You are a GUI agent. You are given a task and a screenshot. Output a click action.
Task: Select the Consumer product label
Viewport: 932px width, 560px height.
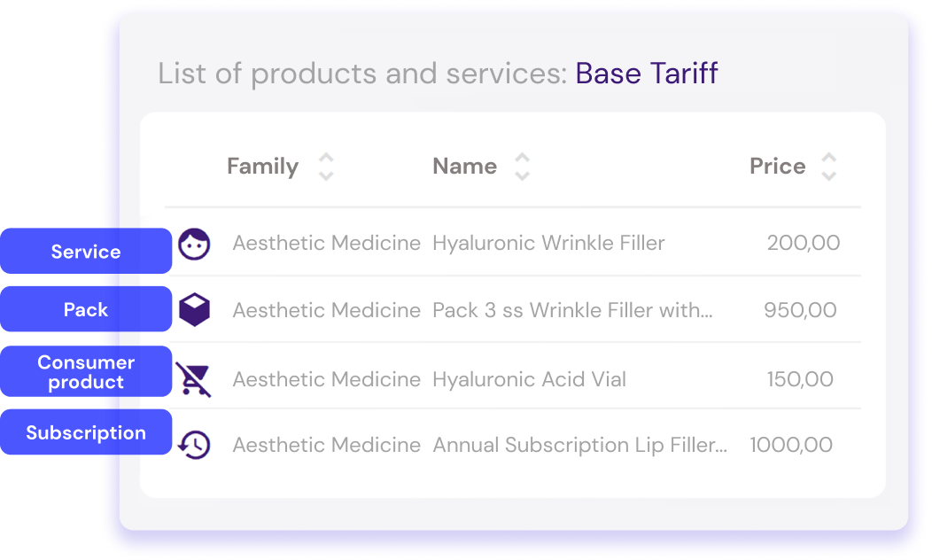coord(86,371)
